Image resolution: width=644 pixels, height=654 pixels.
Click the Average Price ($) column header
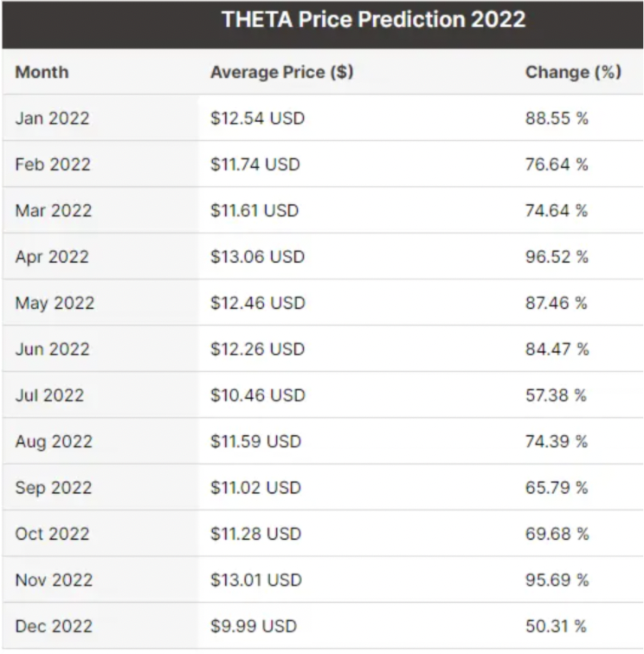pos(281,73)
